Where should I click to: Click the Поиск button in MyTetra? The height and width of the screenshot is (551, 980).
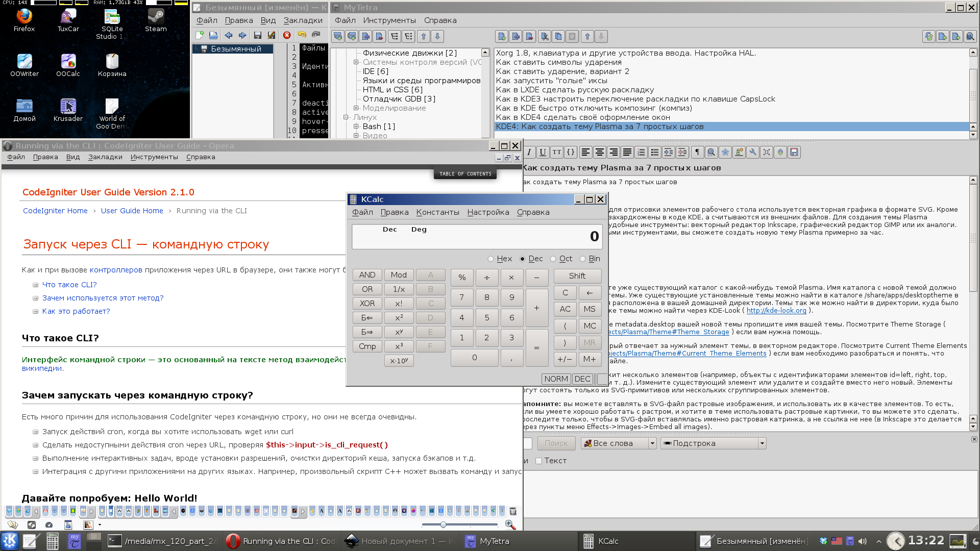tap(556, 443)
